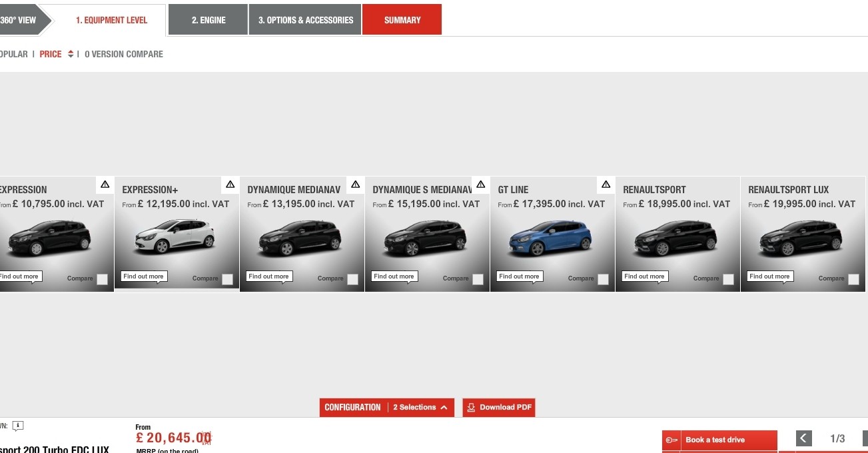Image resolution: width=868 pixels, height=453 pixels.
Task: Tick Compare checkbox for Expression
Action: [102, 280]
